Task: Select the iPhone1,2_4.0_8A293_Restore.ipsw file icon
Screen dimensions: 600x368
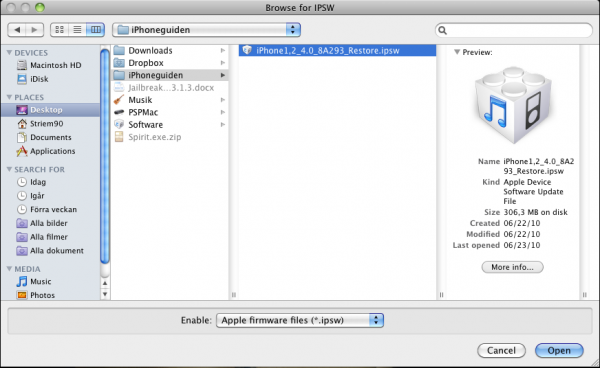Action: 247,50
